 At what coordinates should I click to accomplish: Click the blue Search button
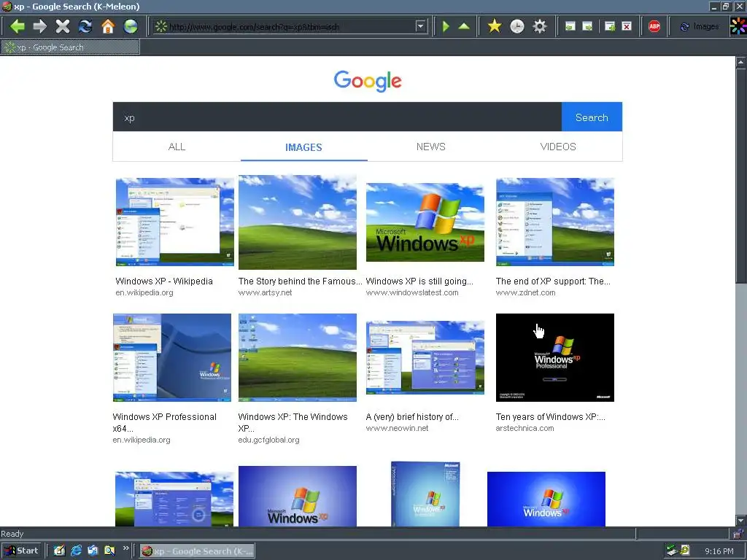[x=592, y=117]
